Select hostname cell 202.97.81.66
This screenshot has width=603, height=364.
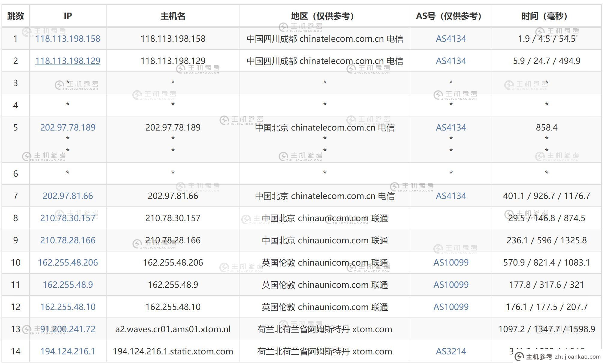coord(173,196)
